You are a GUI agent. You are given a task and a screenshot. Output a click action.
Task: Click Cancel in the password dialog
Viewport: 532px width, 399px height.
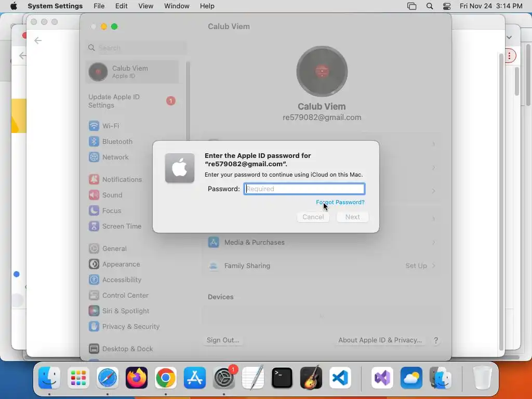pyautogui.click(x=313, y=217)
